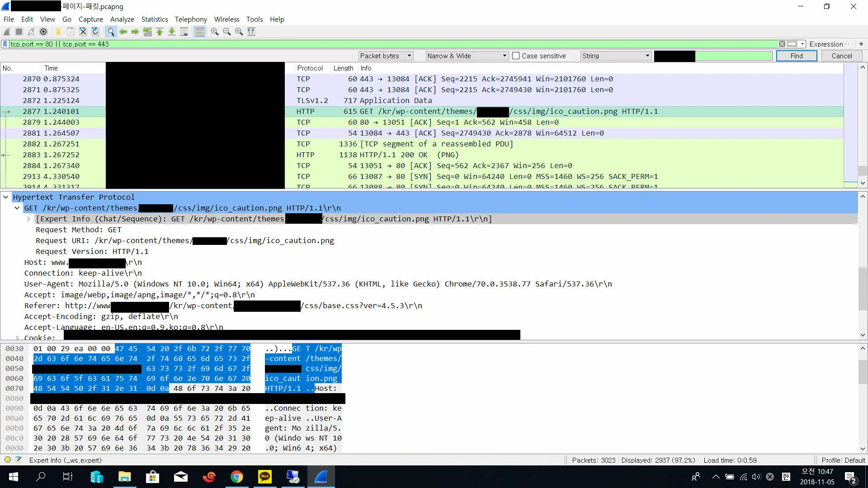The width and height of the screenshot is (868, 488).
Task: Open the Analyze menu
Action: point(122,19)
